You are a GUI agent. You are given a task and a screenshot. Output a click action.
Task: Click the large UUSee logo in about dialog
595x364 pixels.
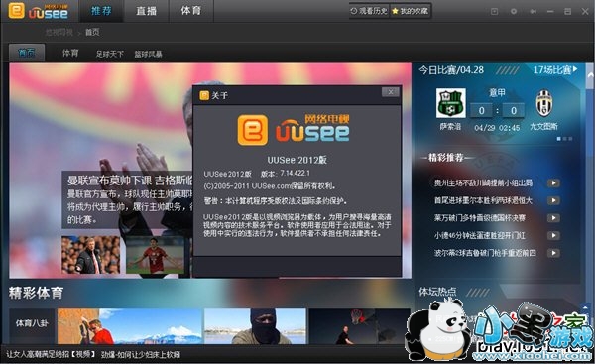tap(294, 130)
